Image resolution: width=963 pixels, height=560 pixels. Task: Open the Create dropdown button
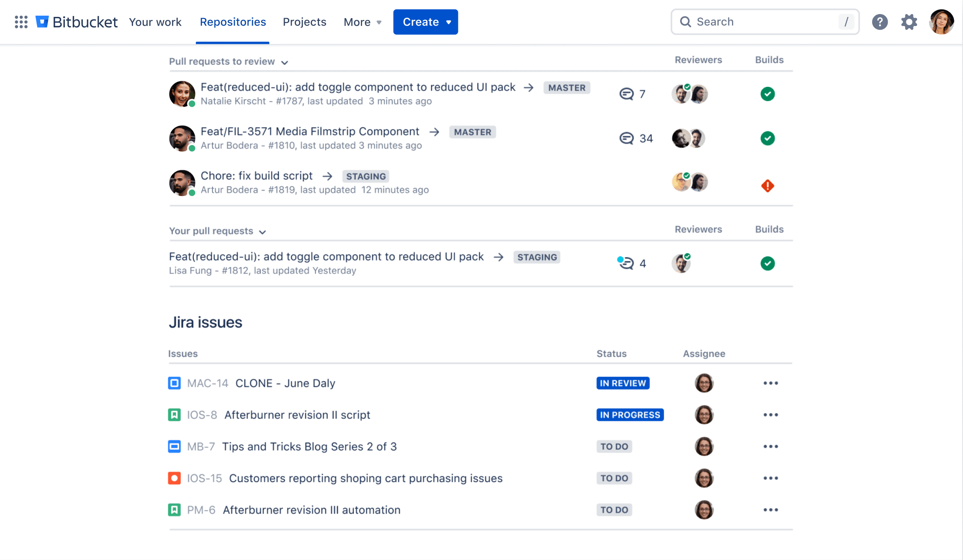tap(426, 22)
